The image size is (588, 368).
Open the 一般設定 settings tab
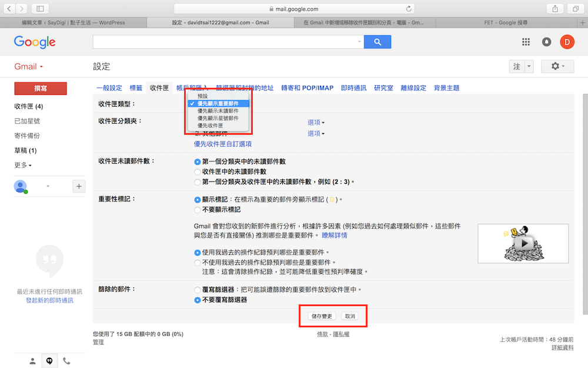click(x=109, y=88)
